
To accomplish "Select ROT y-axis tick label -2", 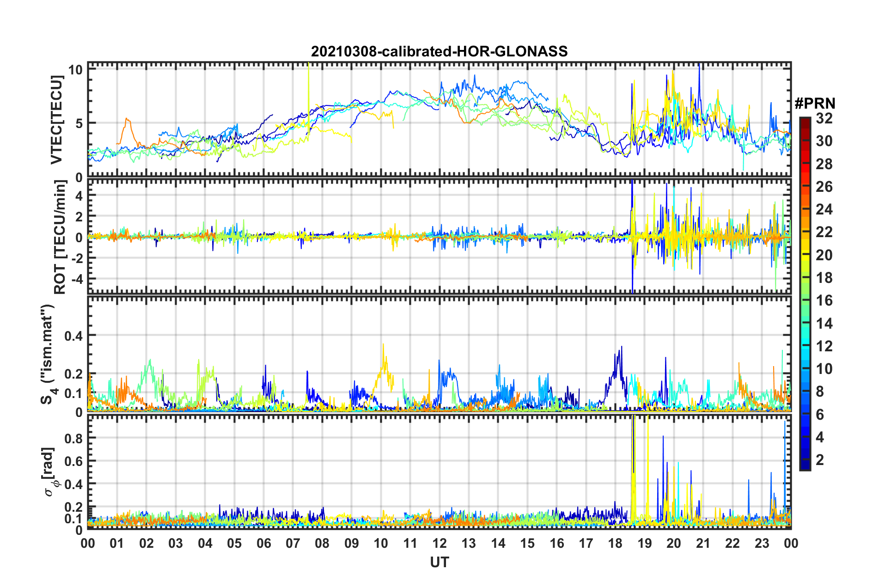I will pyautogui.click(x=77, y=258).
